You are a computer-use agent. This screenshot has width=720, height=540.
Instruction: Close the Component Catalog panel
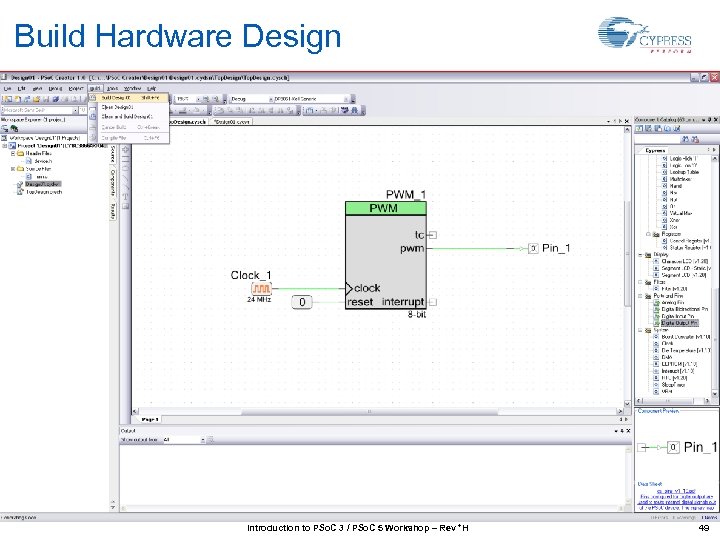coord(715,119)
